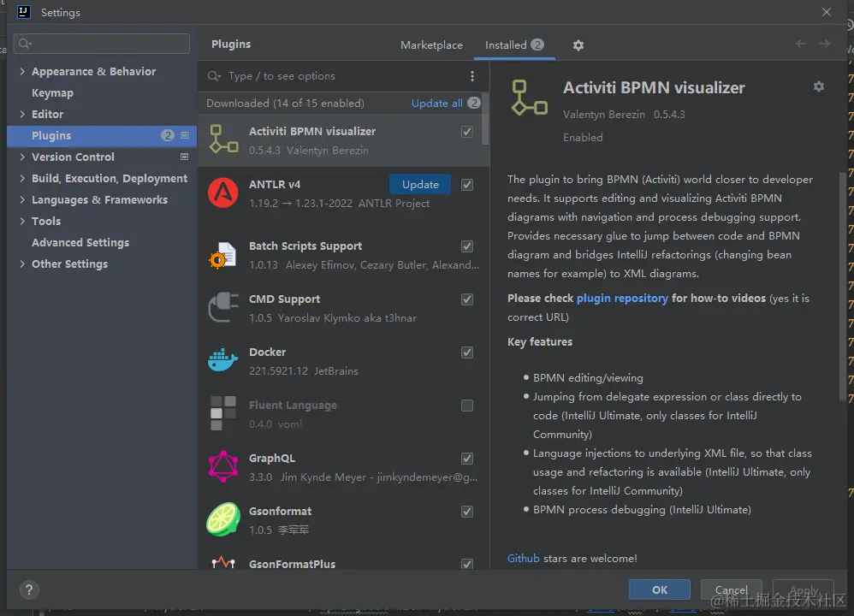Open the three-dot search options menu
Screen dimensions: 854x616
click(x=472, y=76)
